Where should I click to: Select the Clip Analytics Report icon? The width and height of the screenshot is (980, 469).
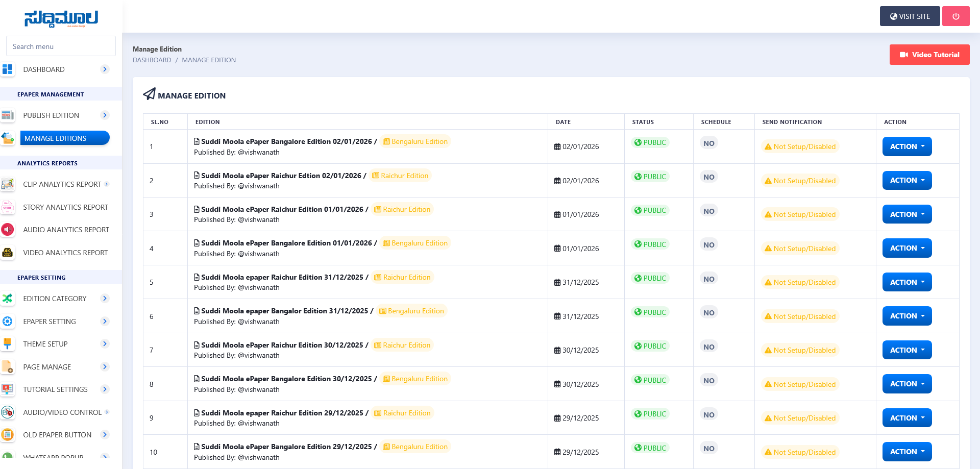tap(8, 184)
